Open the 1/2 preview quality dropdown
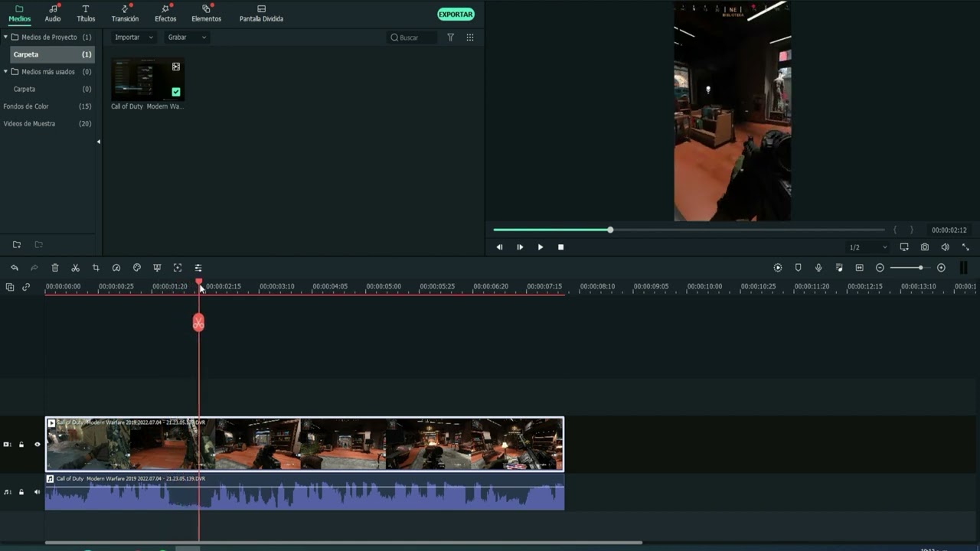Viewport: 980px width, 551px height. click(x=868, y=247)
